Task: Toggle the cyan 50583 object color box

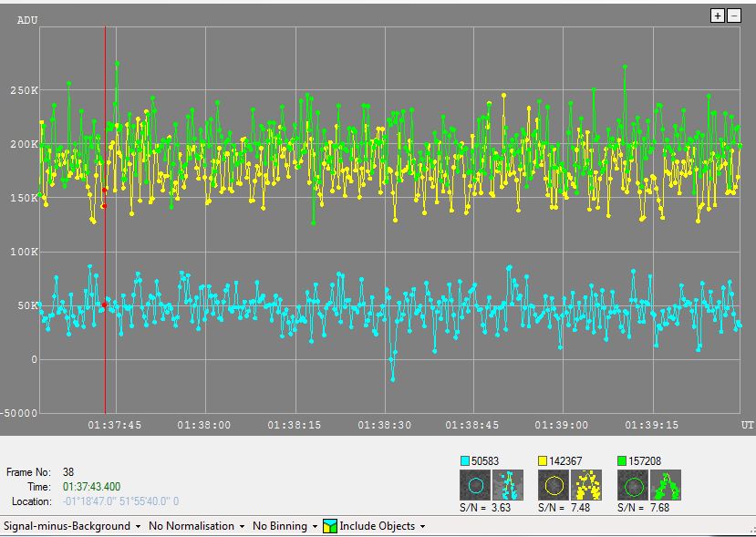Action: pos(464,461)
